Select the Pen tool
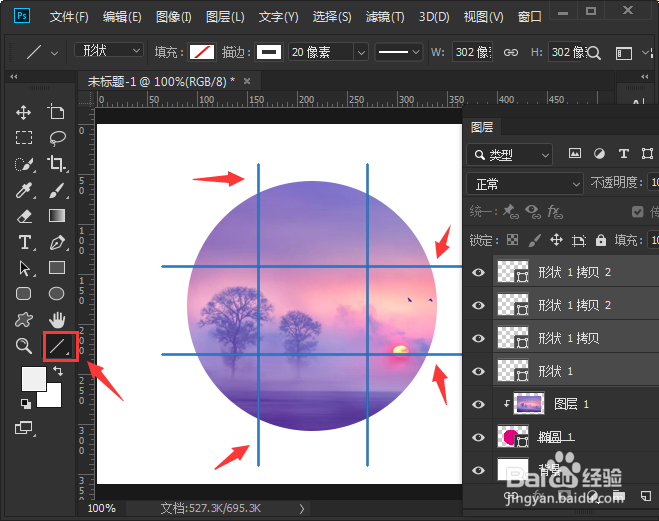 (x=57, y=242)
